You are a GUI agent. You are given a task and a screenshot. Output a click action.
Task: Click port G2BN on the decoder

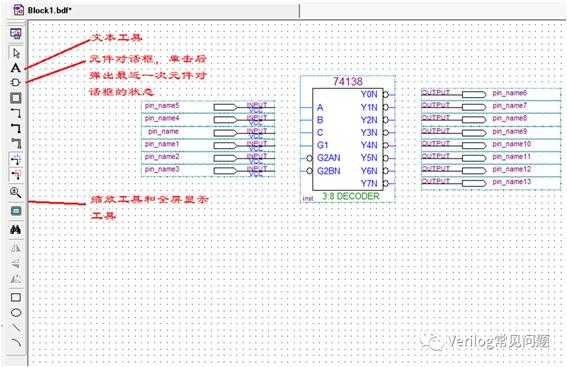click(x=328, y=171)
